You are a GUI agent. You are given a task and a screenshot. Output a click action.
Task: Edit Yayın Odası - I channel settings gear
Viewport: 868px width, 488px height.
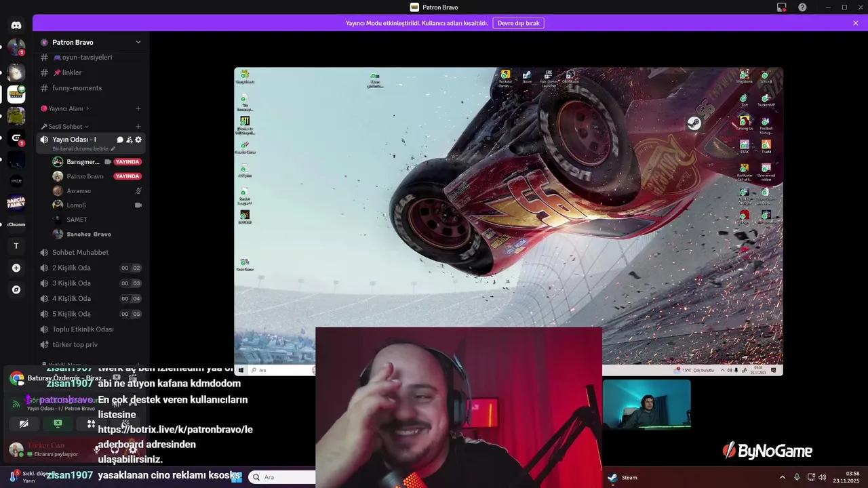[138, 140]
